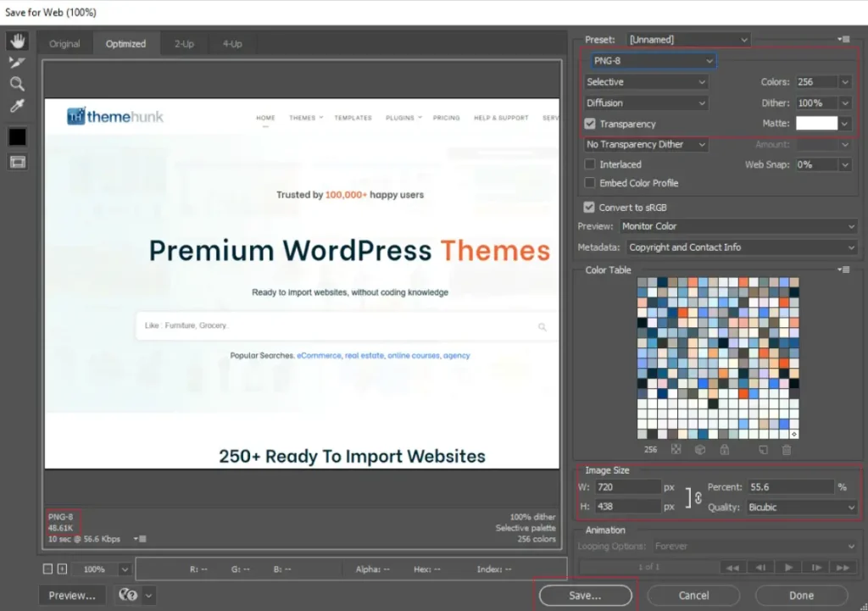Select the Eyedropper tool
This screenshot has width=868, height=611.
[17, 106]
